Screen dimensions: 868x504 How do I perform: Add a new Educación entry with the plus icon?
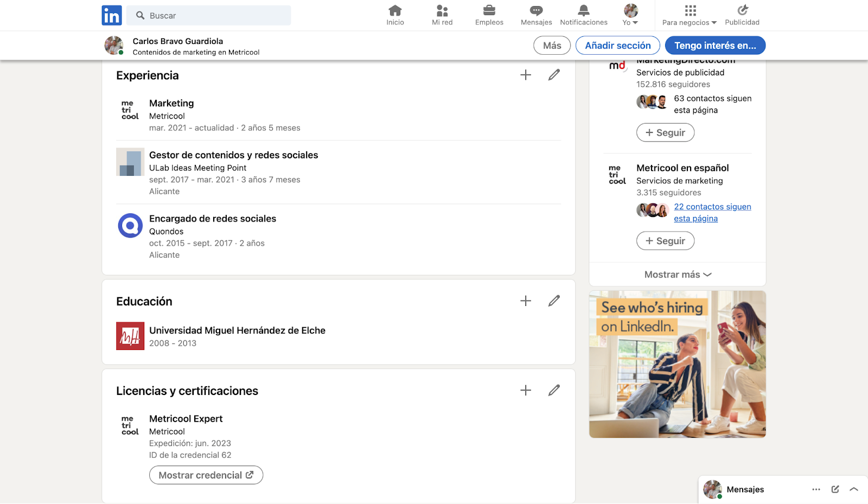click(x=525, y=300)
